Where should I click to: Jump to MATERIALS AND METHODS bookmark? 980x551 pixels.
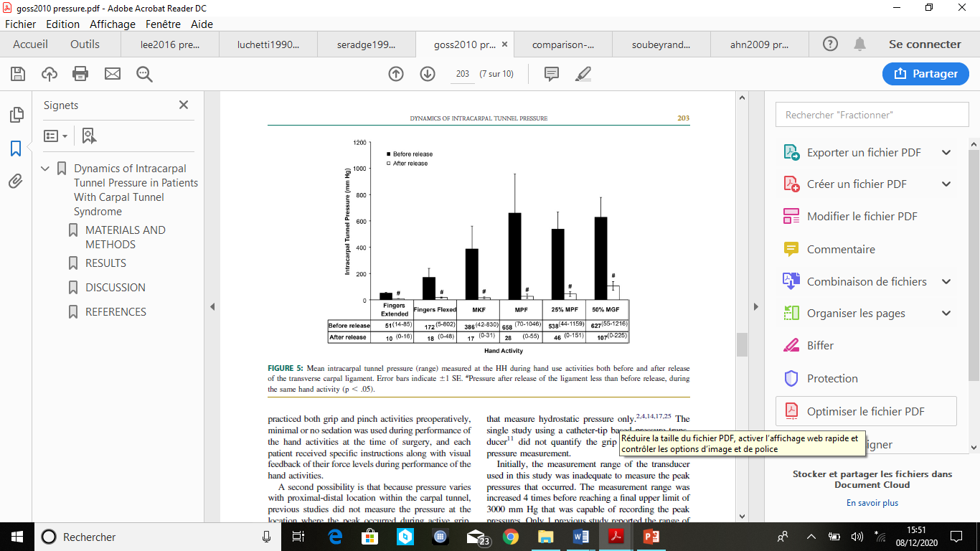(125, 237)
